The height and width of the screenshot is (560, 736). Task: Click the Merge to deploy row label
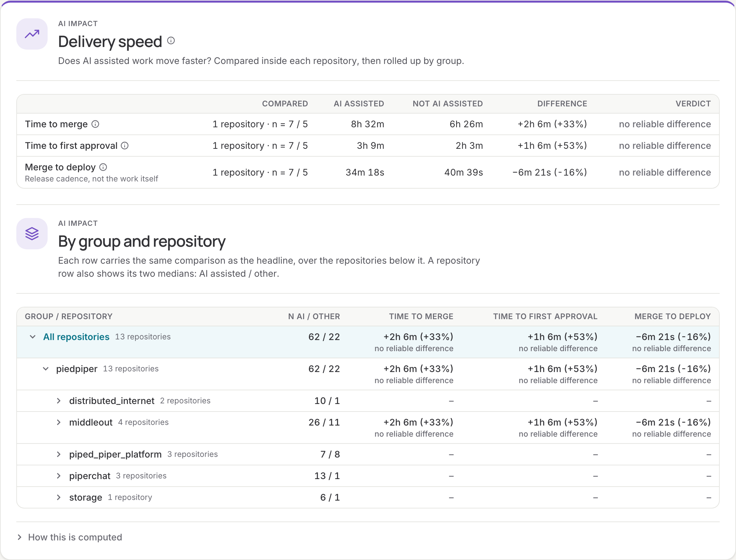(x=60, y=167)
